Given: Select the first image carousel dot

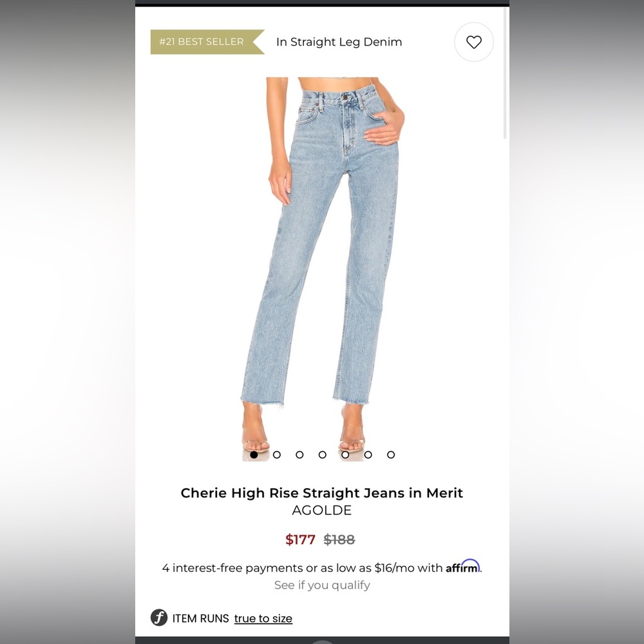Looking at the screenshot, I should click(254, 455).
